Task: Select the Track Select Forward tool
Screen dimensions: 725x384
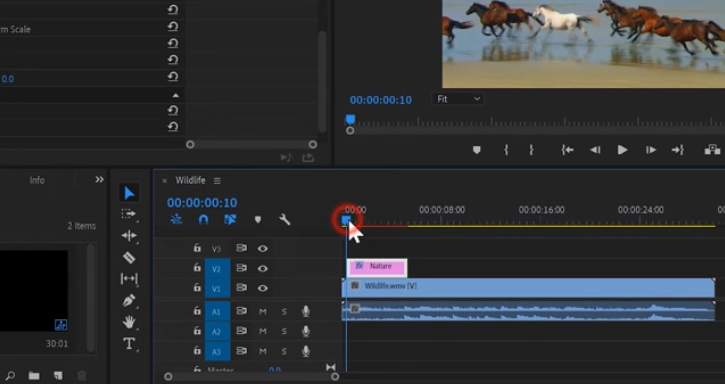Action: pos(129,214)
